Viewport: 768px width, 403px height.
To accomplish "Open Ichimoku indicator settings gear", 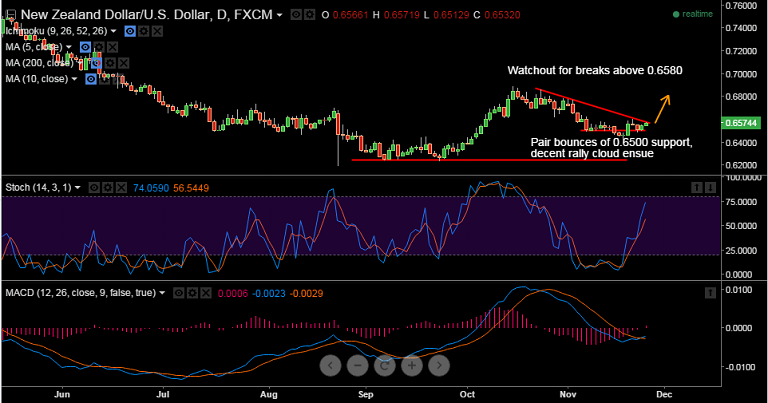I will click(144, 31).
